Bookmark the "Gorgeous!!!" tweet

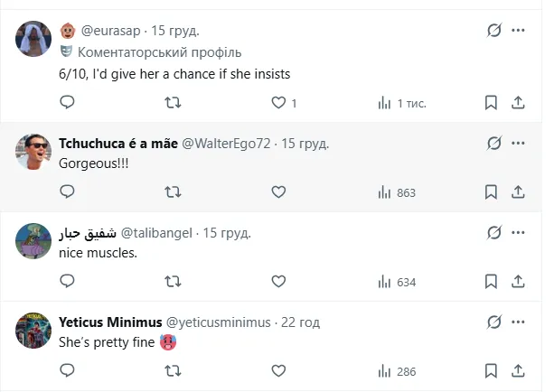pos(491,191)
